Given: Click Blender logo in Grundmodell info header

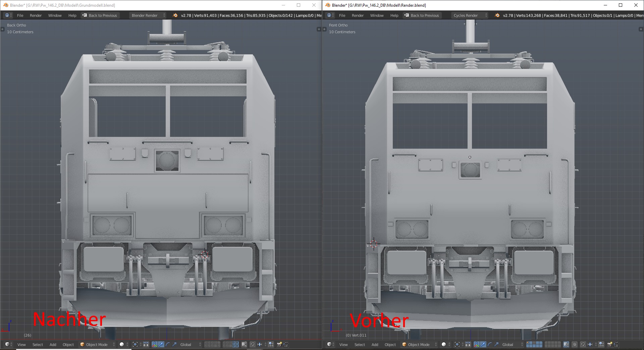Looking at the screenshot, I should [x=175, y=15].
